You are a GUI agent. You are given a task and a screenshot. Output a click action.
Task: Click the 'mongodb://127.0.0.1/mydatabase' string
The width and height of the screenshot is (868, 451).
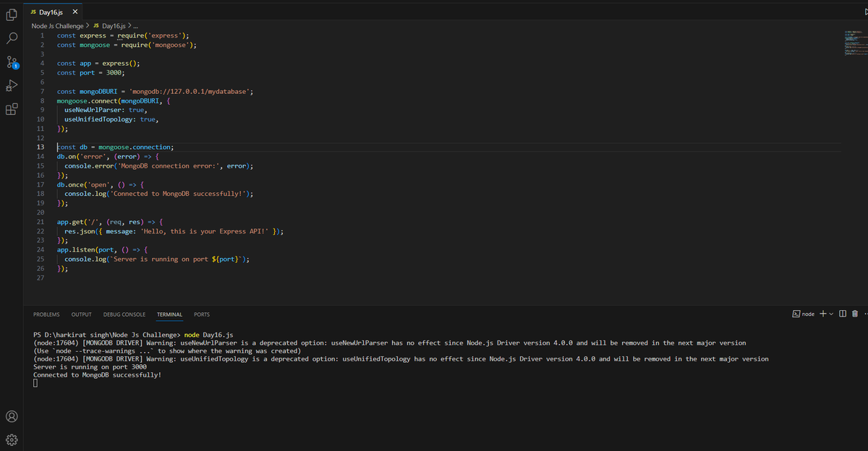[x=190, y=91]
